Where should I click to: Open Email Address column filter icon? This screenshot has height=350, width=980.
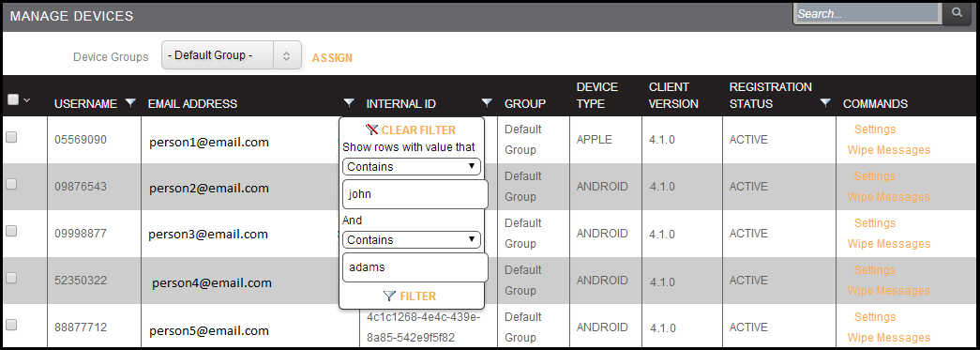[350, 103]
